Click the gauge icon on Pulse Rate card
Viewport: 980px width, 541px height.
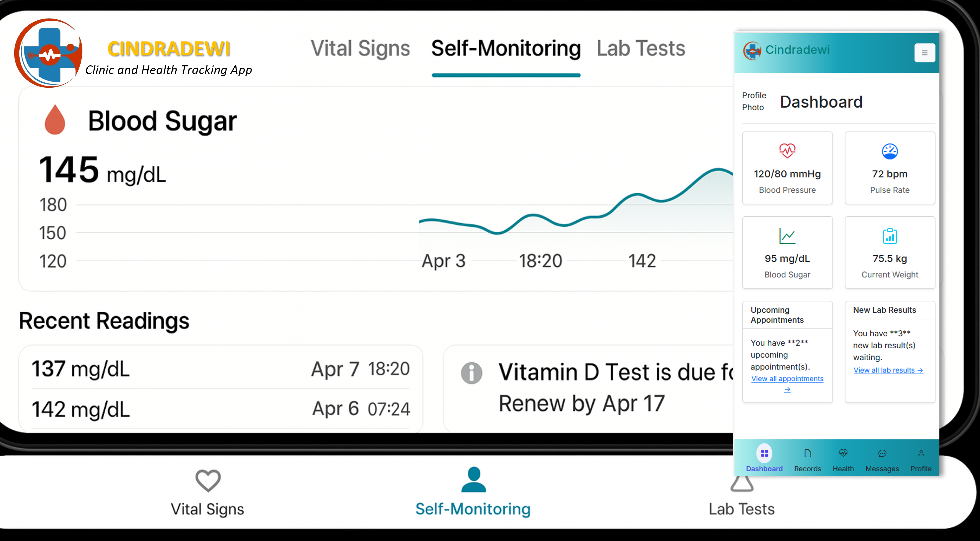pos(890,151)
